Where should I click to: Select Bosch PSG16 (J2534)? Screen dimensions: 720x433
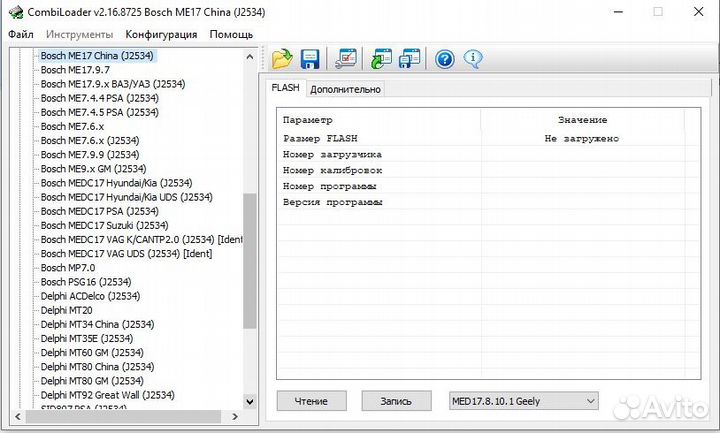click(x=86, y=282)
